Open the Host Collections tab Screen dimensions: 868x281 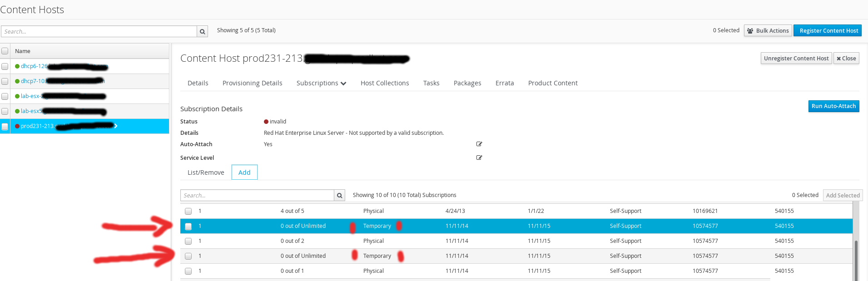(x=384, y=83)
